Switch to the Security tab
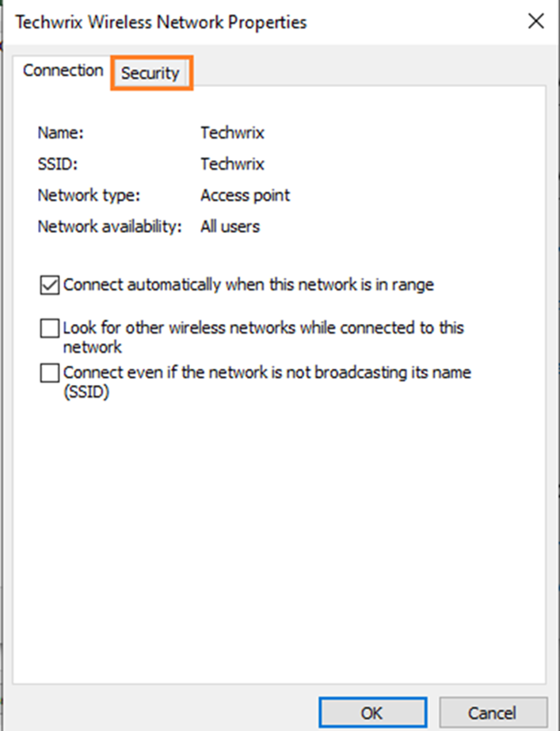The height and width of the screenshot is (731, 560). (150, 73)
